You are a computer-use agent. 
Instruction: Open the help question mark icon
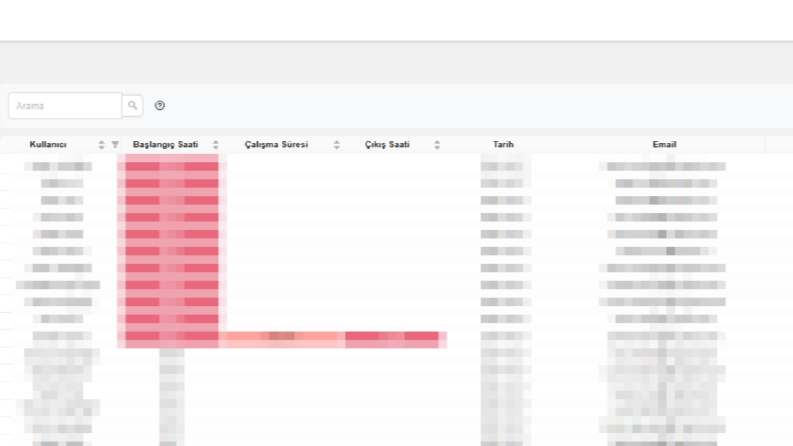(x=160, y=106)
